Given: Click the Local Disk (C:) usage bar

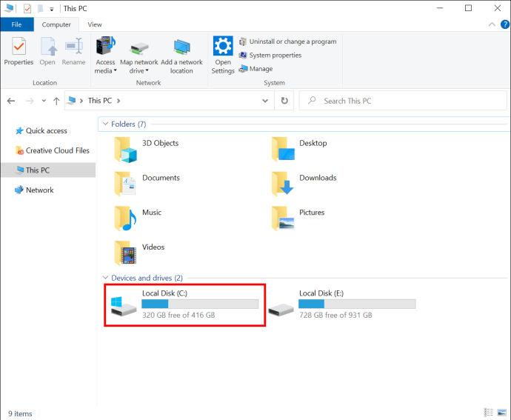Looking at the screenshot, I should (200, 304).
